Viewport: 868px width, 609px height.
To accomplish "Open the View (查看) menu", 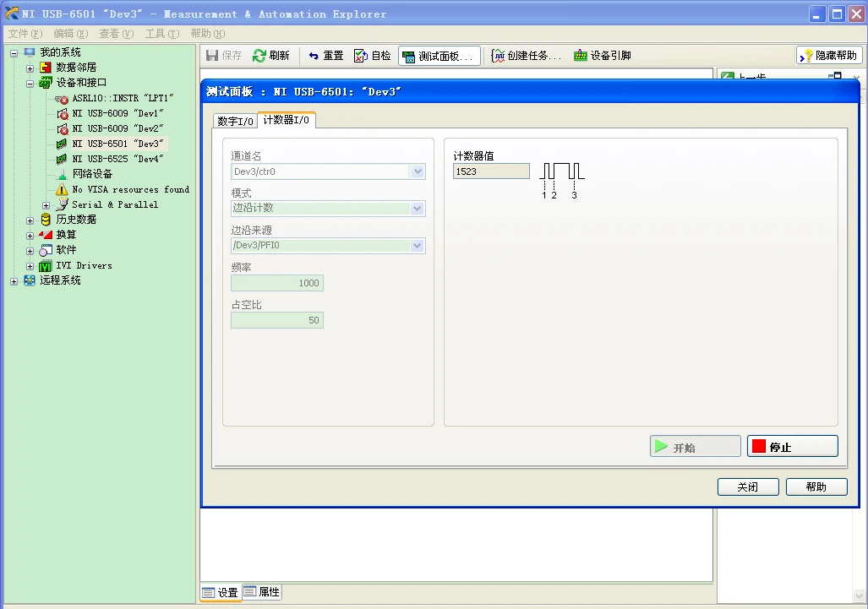I will tap(117, 34).
